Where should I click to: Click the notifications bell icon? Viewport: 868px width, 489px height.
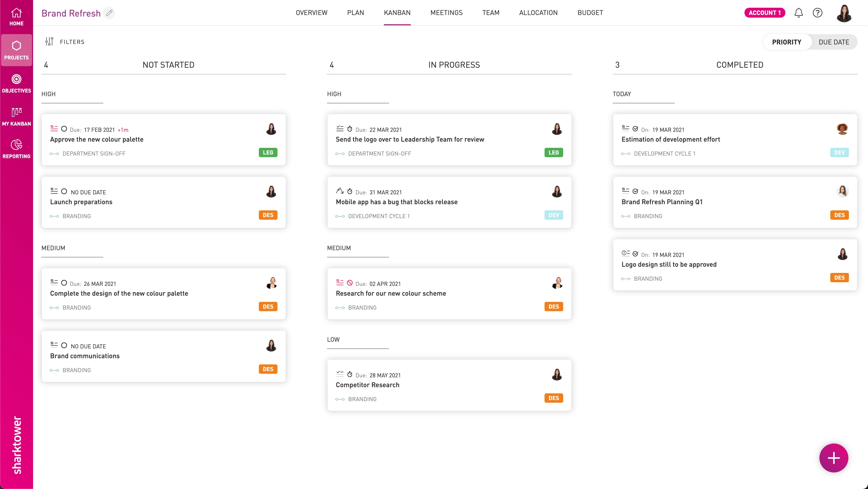click(x=798, y=13)
